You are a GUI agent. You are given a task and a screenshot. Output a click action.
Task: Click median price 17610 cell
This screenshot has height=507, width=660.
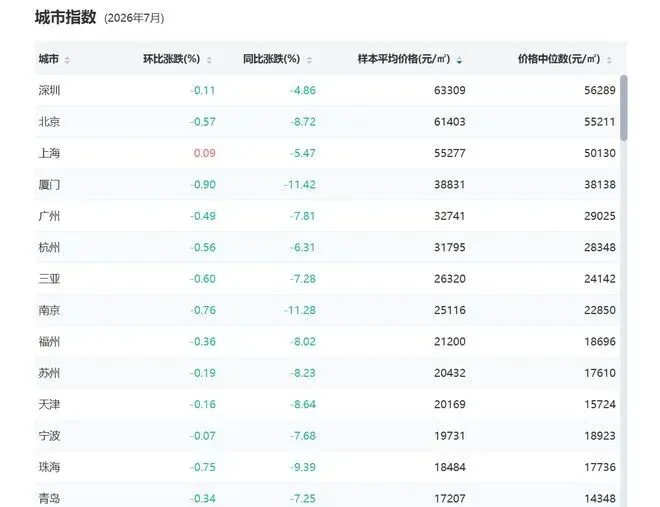click(600, 373)
